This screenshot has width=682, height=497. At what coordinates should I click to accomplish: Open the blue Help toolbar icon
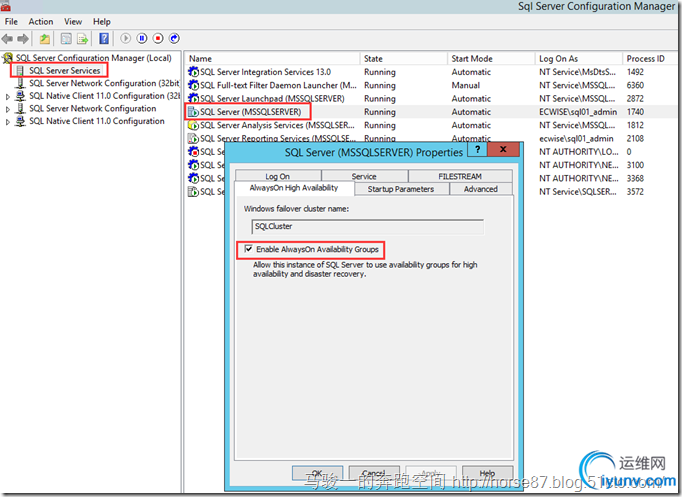point(104,39)
